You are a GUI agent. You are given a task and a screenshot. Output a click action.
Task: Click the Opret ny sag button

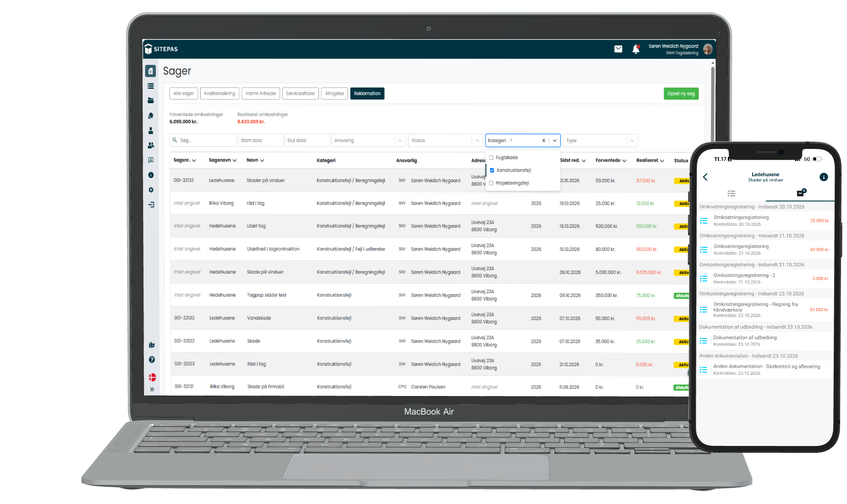coord(681,94)
